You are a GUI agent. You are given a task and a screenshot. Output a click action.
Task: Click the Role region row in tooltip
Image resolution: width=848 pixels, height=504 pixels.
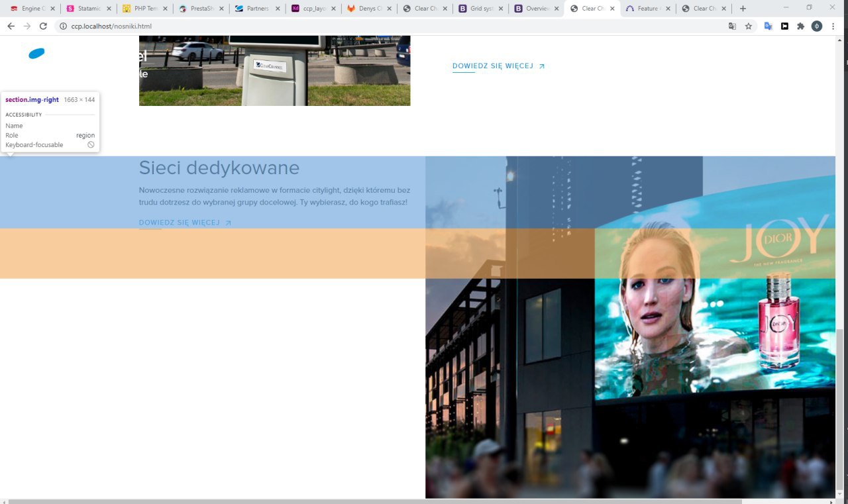tap(50, 135)
